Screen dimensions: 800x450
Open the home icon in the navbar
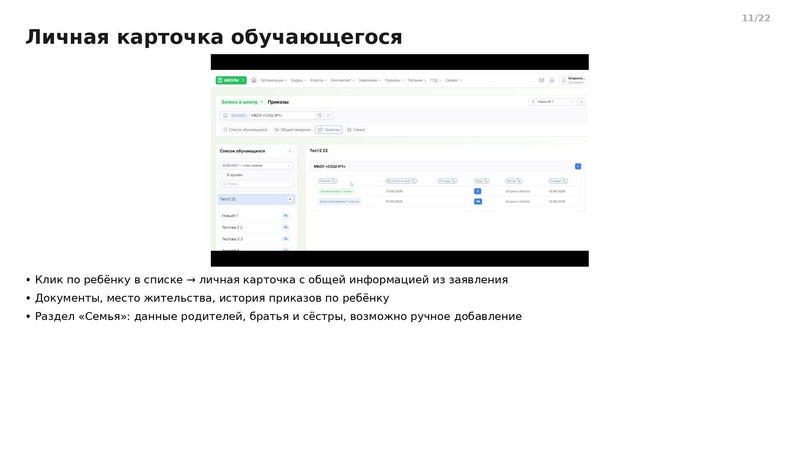254,80
